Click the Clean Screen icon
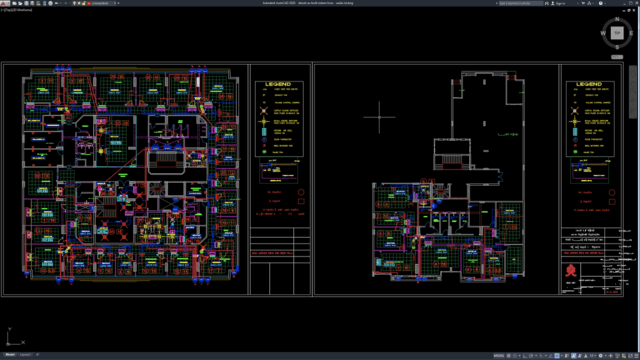Screen dimensions: 640x360 pyautogui.click(x=631, y=356)
